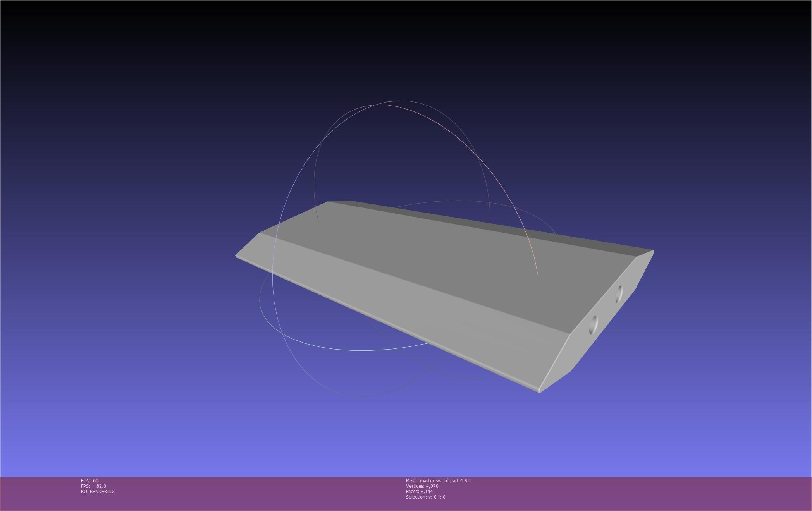Screen dimensions: 812x511
Task: Click the Vertices: 4,070 entry
Action: pos(422,486)
